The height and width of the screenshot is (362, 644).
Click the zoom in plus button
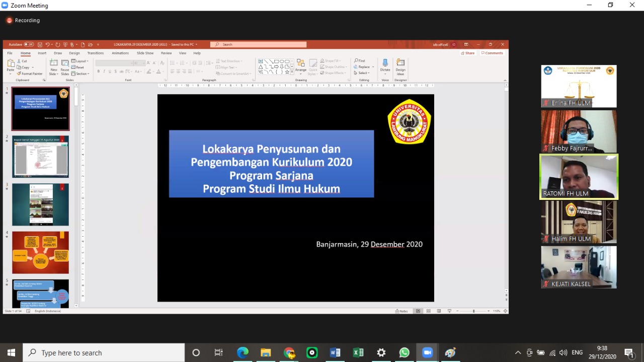tap(490, 311)
